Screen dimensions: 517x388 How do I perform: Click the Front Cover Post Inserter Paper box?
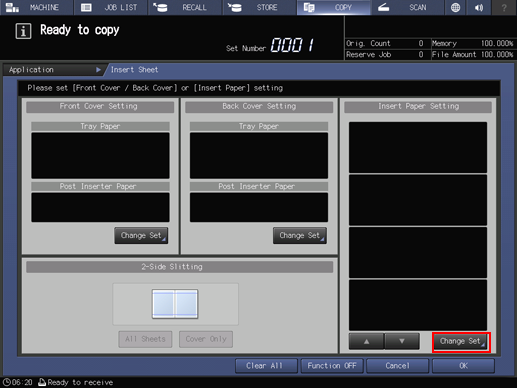[100, 207]
